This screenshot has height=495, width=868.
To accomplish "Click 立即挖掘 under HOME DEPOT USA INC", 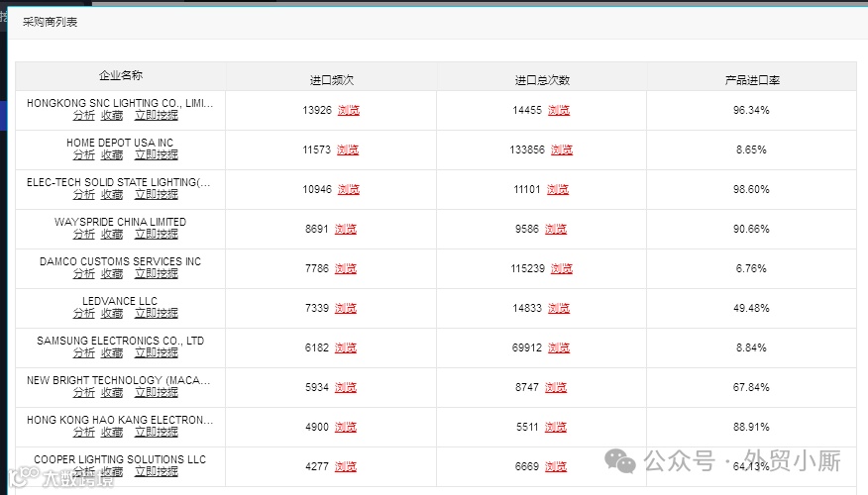I will [157, 154].
